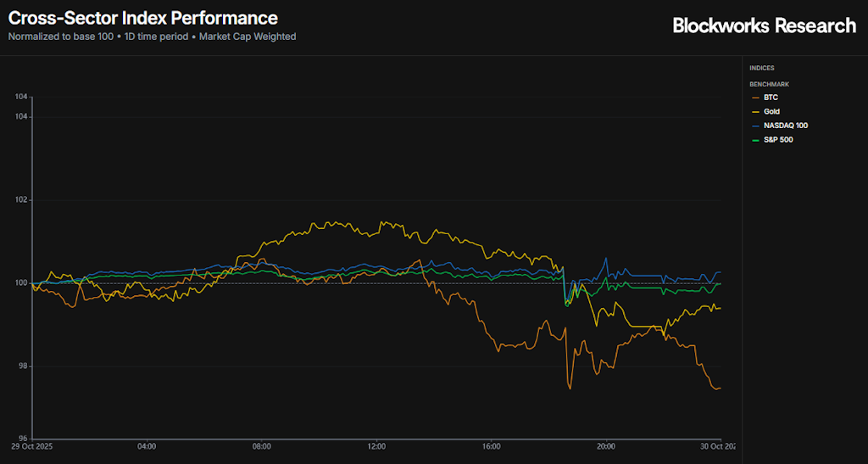The image size is (868, 464).
Task: Click the 20:00 label on the time axis
Action: (x=606, y=446)
